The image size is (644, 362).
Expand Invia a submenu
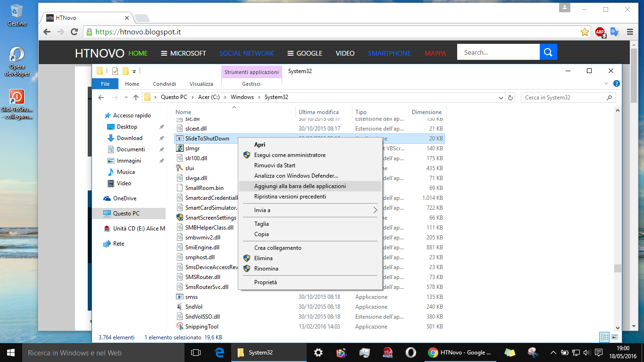click(x=310, y=210)
